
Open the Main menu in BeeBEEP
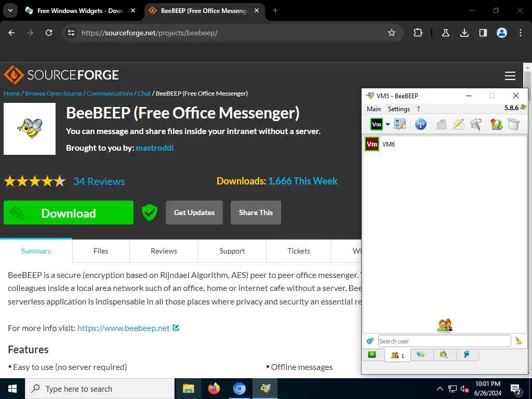[374, 109]
